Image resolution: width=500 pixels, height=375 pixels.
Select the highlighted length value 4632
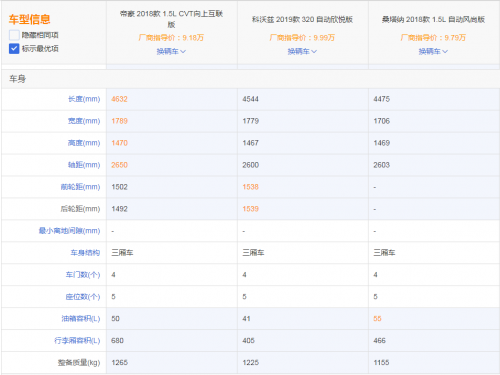pyautogui.click(x=119, y=99)
